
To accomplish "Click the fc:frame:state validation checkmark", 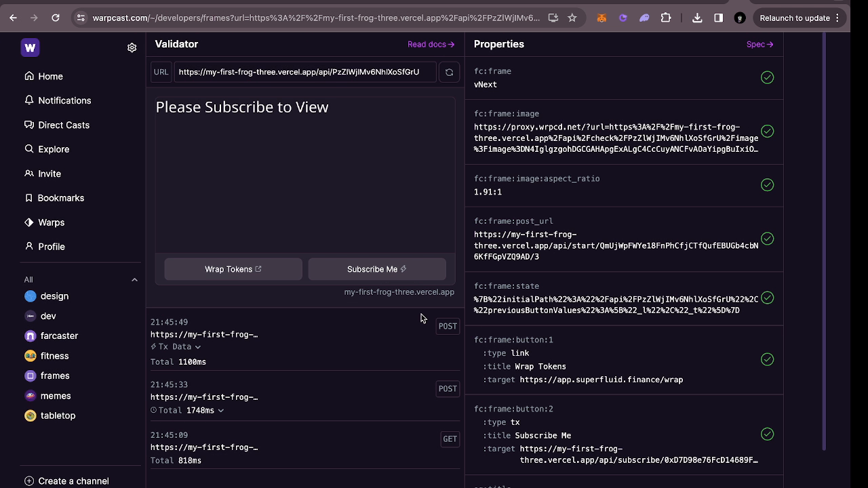I will point(767,298).
